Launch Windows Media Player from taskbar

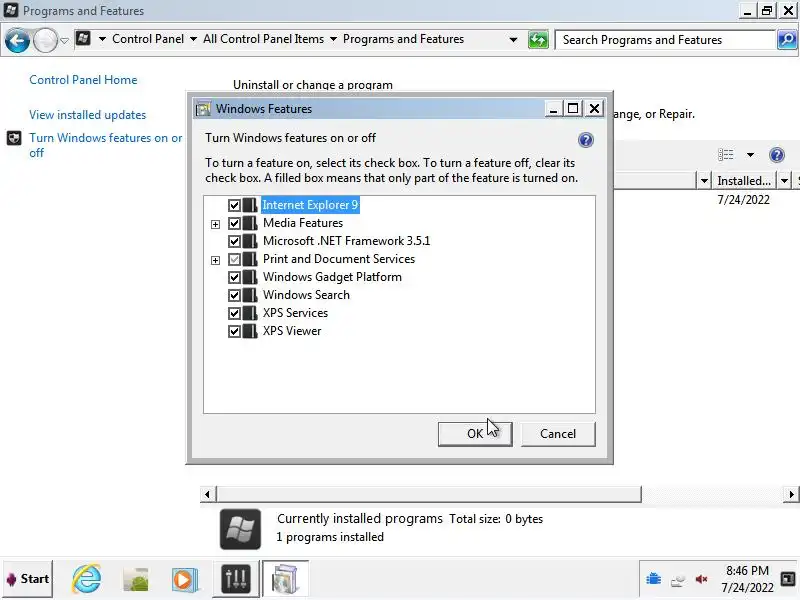pos(184,580)
